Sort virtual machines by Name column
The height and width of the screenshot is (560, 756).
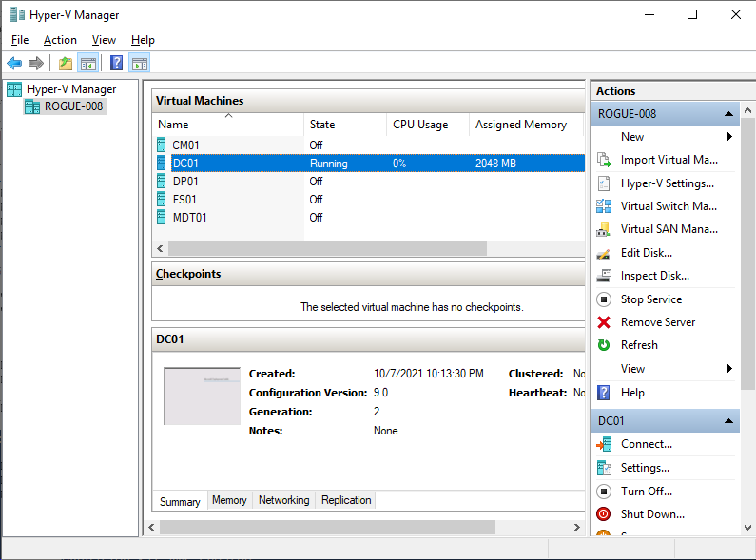tap(227, 125)
